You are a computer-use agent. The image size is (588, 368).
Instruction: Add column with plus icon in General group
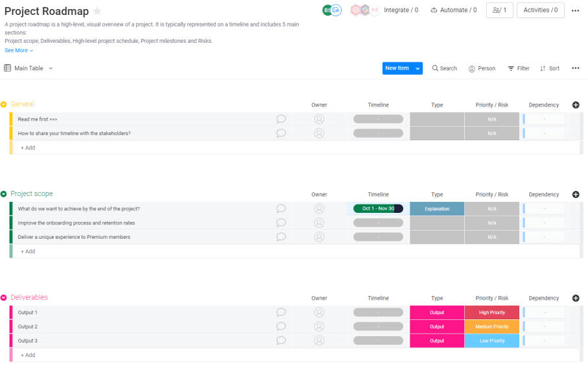[x=576, y=104]
